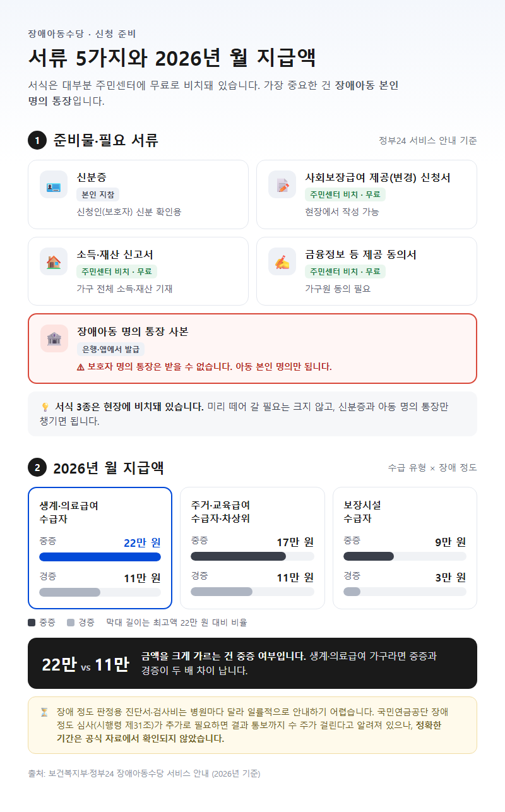
Task: Click the dark 중증 legend swatch
Action: point(32,623)
